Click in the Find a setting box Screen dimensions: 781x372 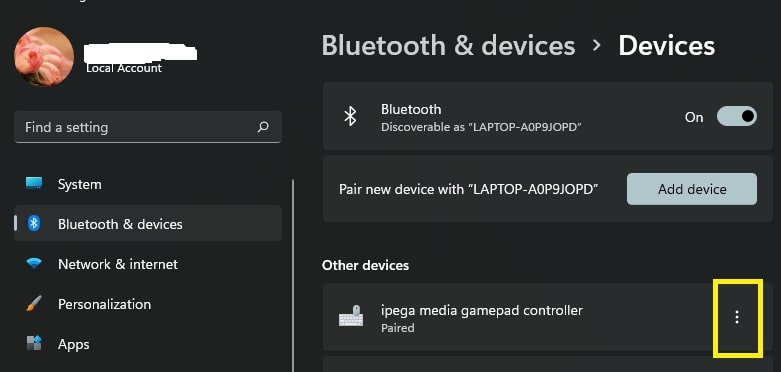coord(148,127)
